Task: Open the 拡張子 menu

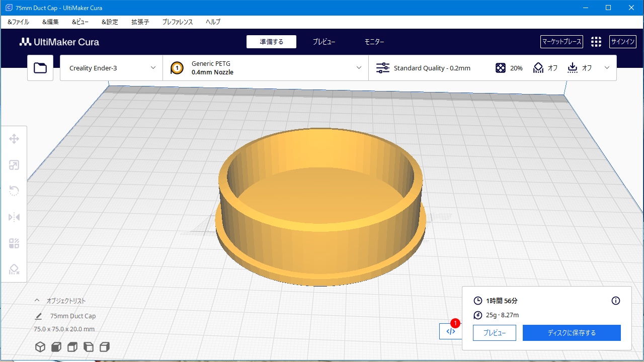Action: [x=140, y=22]
